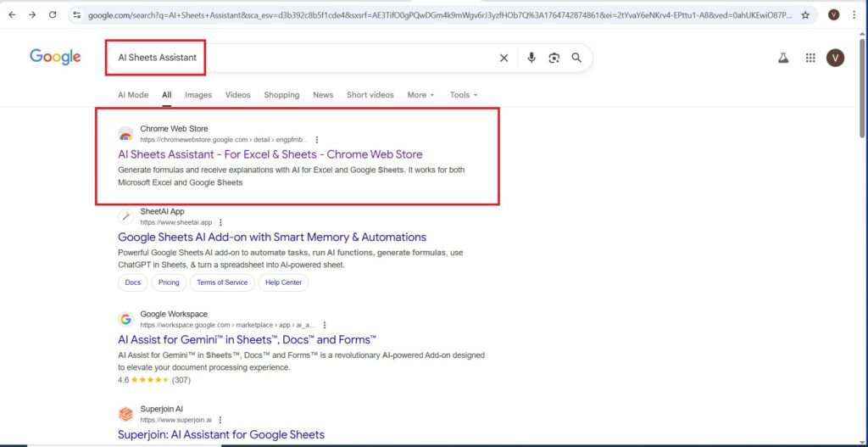Click the Pricing sitelink chip
This screenshot has height=447, width=868.
click(169, 282)
